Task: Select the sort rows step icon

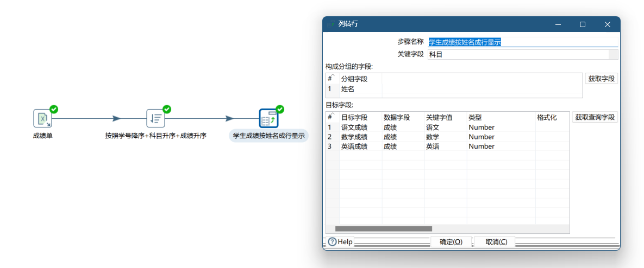Action: point(155,118)
